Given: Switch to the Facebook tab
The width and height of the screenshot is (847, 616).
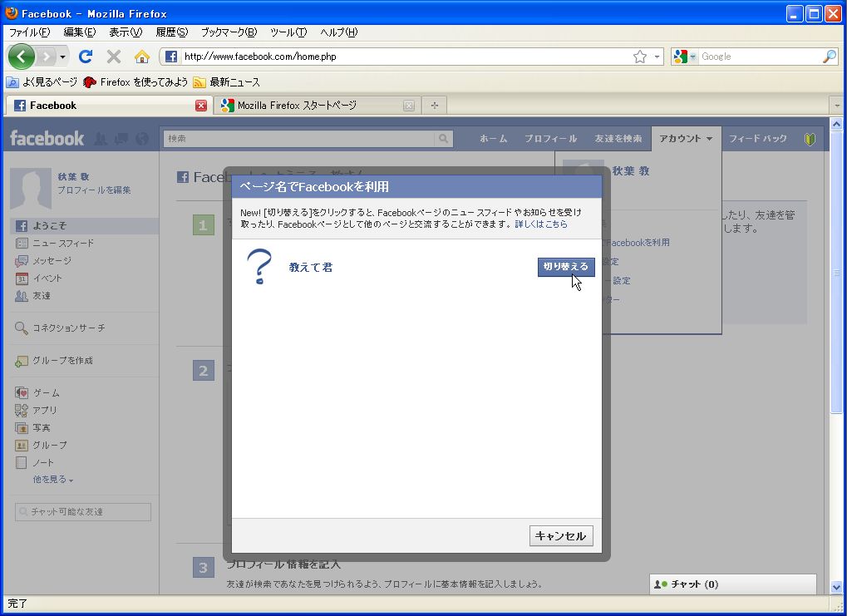Looking at the screenshot, I should [108, 106].
